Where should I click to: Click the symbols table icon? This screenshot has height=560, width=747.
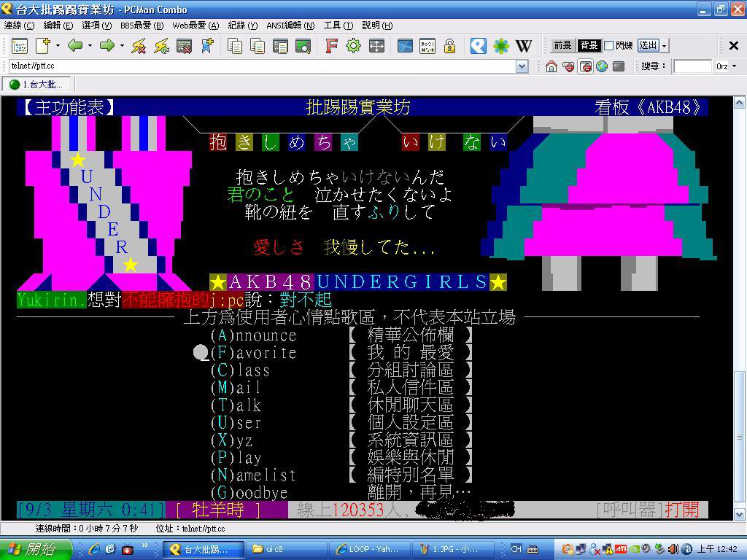coord(427,46)
